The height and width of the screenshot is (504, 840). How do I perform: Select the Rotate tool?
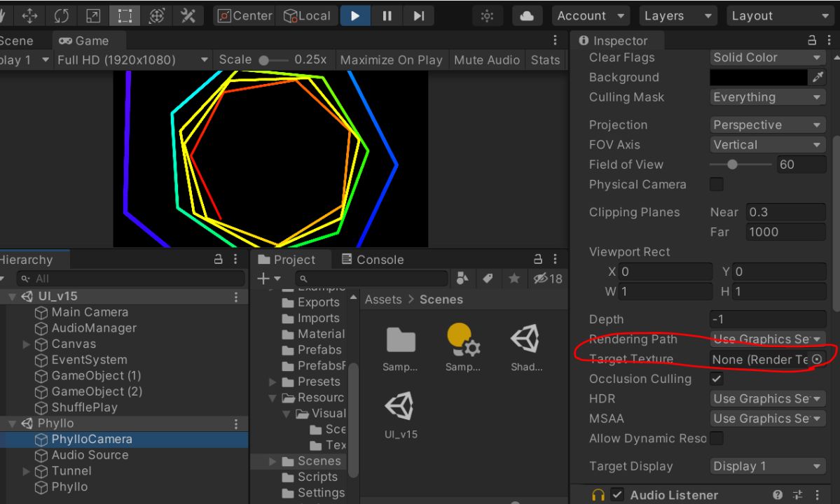pyautogui.click(x=61, y=15)
